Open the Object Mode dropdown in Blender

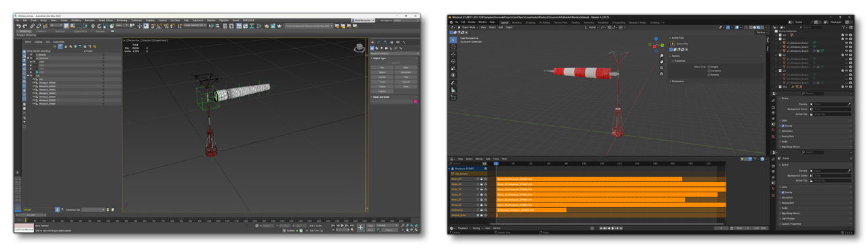tap(468, 27)
